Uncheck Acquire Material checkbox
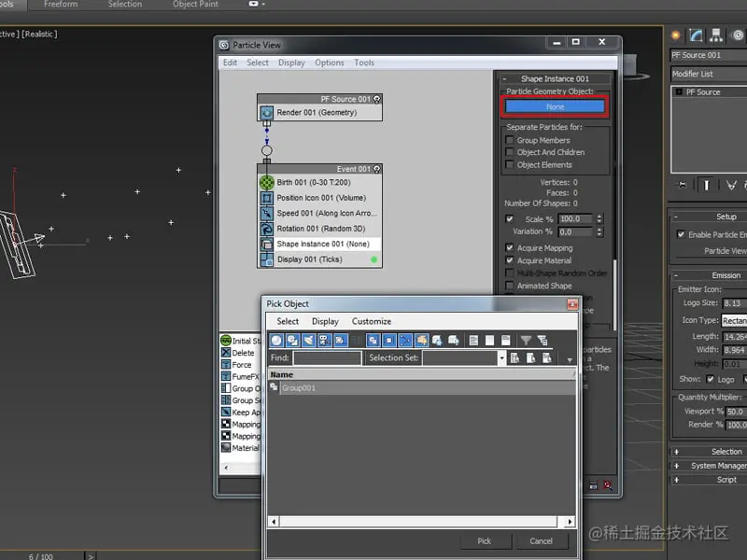 (x=510, y=260)
